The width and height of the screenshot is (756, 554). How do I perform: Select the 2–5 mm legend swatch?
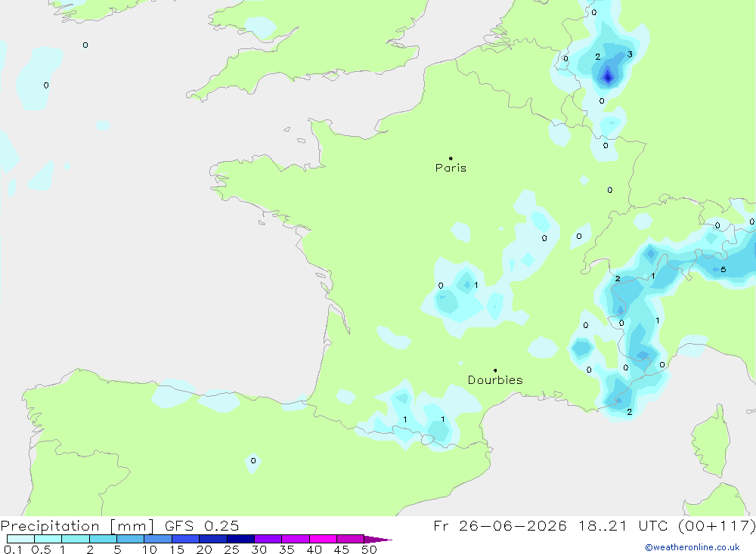tap(103, 539)
